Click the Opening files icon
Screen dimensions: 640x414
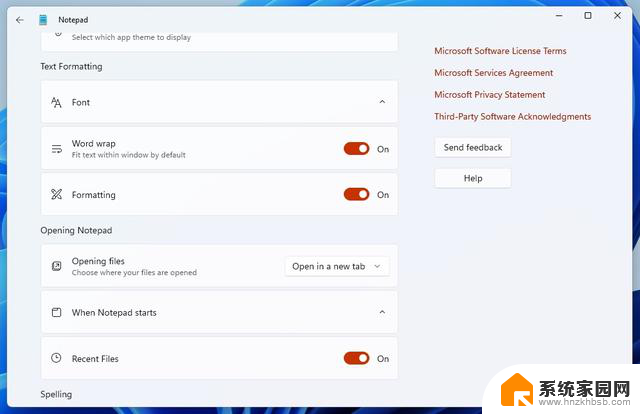coord(56,266)
